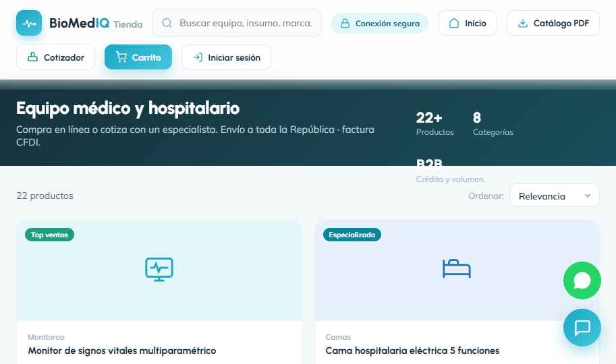Click the Top ventas badge
Image resolution: width=616 pixels, height=364 pixels.
click(x=49, y=235)
